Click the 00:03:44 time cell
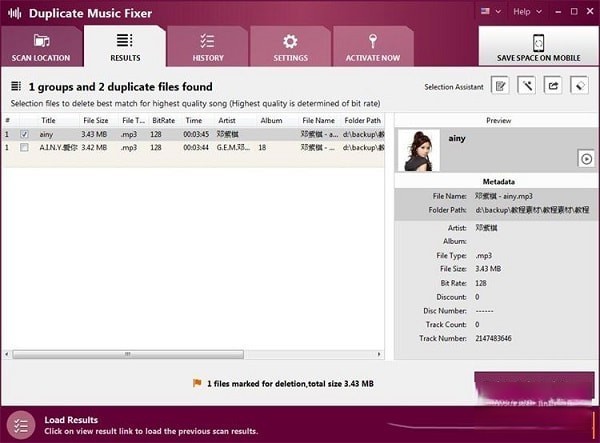This screenshot has width=600, height=443. (196, 147)
